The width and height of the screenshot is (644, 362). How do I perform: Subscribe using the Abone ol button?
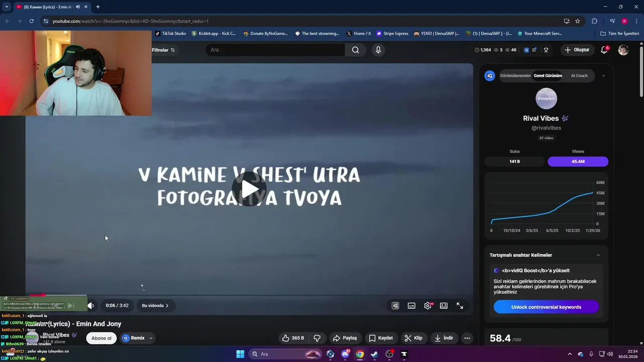point(101,338)
